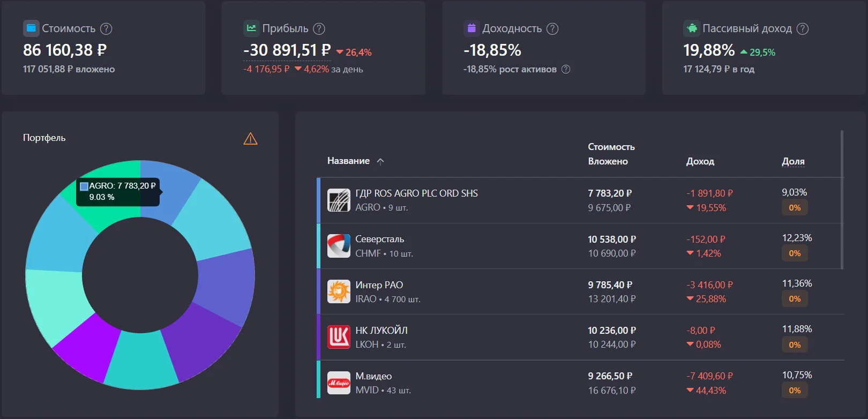The height and width of the screenshot is (419, 868).
Task: Sort the table by the Название column header
Action: pyautogui.click(x=348, y=161)
